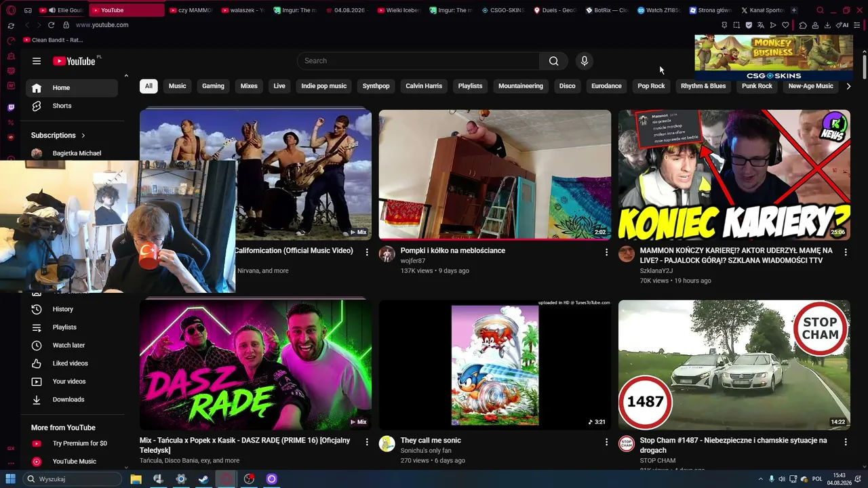
Task: Open the DASZ RADĘ mix thumbnail
Action: (x=256, y=365)
